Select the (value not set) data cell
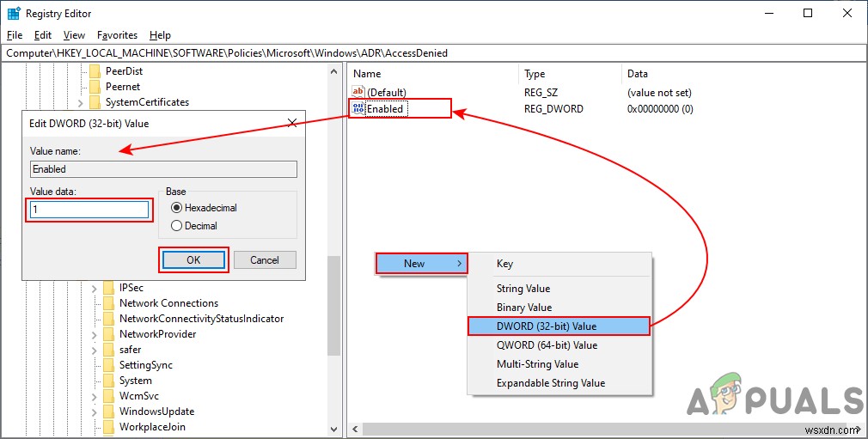Viewport: 868px width, 439px height. 659,93
